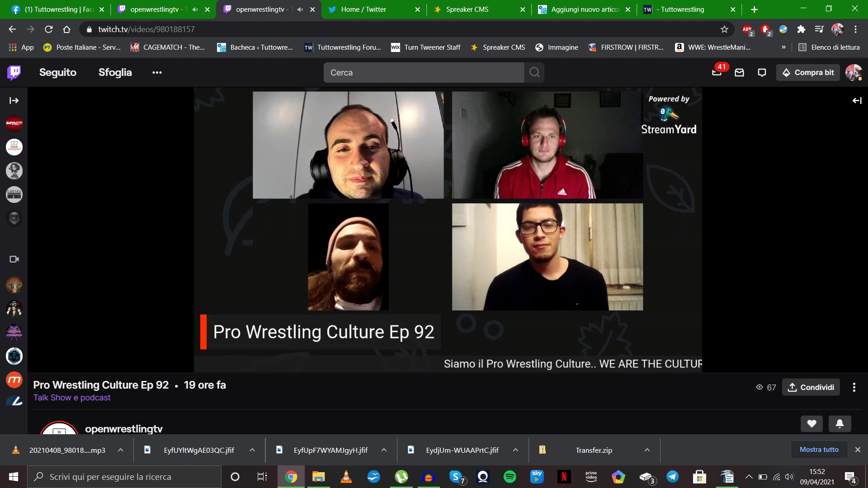
Task: Open openwrestlingtv channel name link
Action: coord(124,428)
